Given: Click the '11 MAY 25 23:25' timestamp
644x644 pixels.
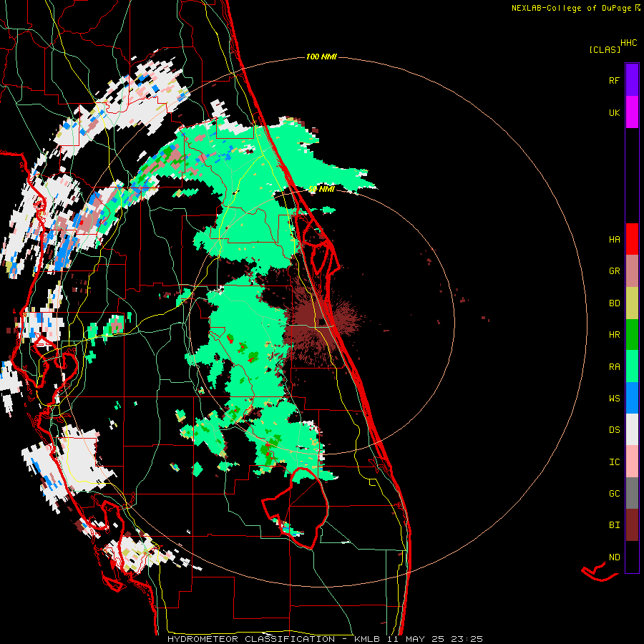Looking at the screenshot, I should [436, 639].
